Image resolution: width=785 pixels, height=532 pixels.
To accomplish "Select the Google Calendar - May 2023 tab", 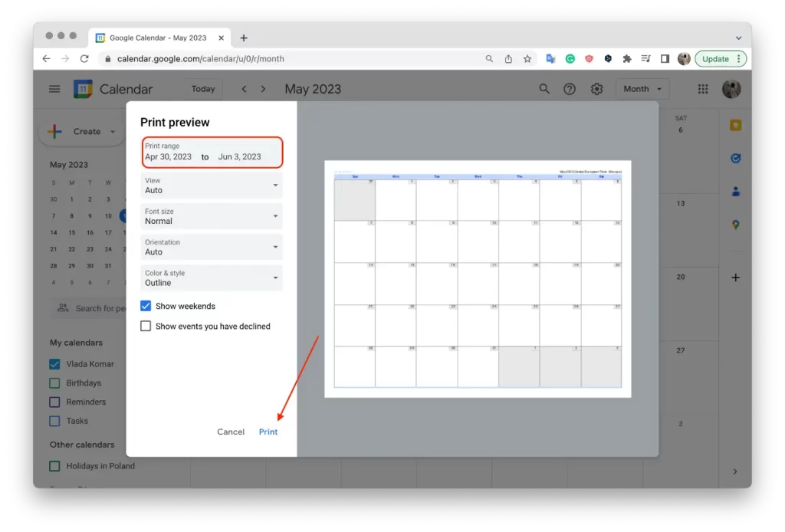I will (158, 38).
